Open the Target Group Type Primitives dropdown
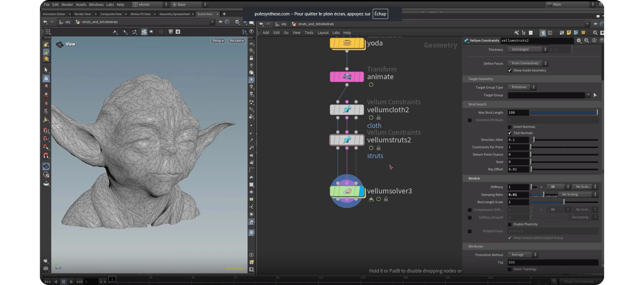644x285 pixels. [x=522, y=87]
